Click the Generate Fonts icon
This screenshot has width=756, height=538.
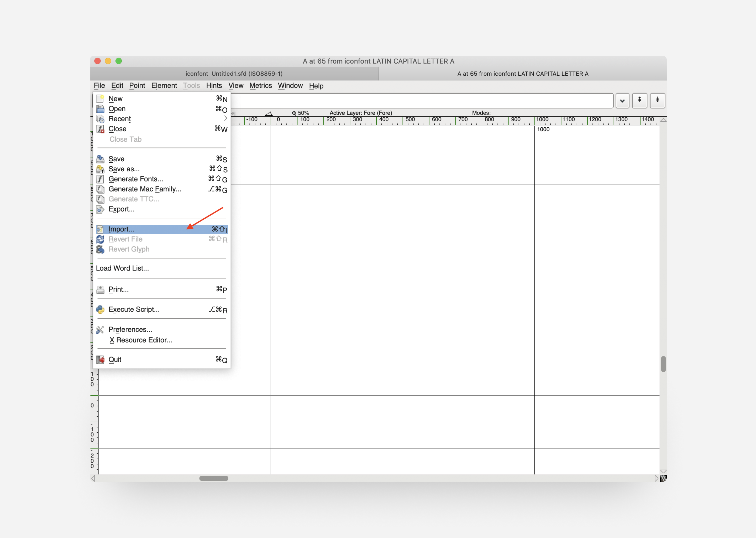point(100,179)
